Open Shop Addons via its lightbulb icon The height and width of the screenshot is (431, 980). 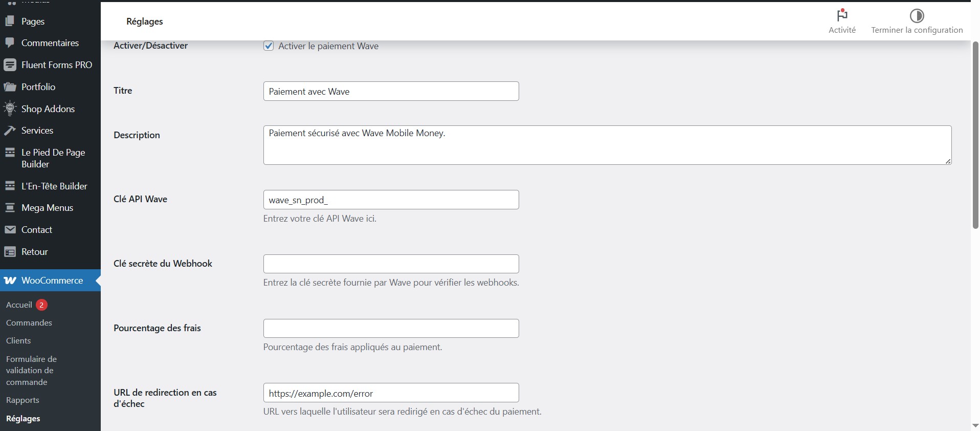pyautogui.click(x=10, y=109)
